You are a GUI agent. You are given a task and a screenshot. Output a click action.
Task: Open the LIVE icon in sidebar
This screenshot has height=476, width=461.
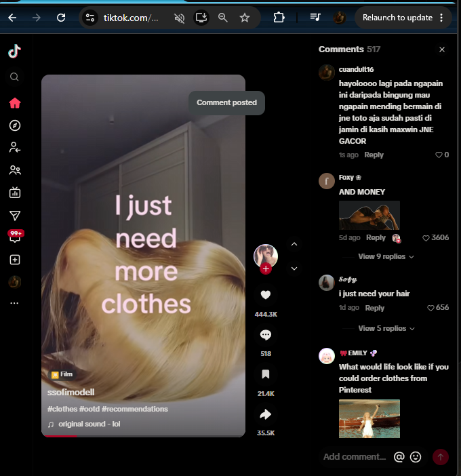click(14, 193)
